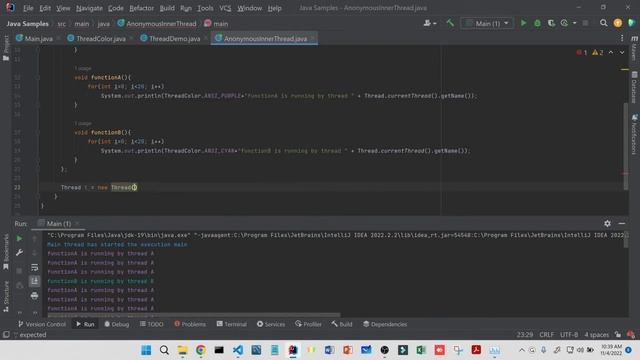This screenshot has width=640, height=360.
Task: Click the Build project hammer icon
Action: (450, 23)
